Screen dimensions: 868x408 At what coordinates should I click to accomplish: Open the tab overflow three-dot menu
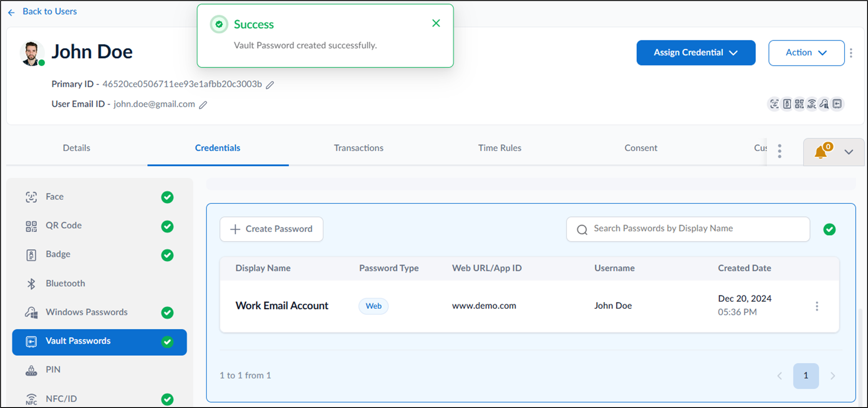click(x=780, y=151)
